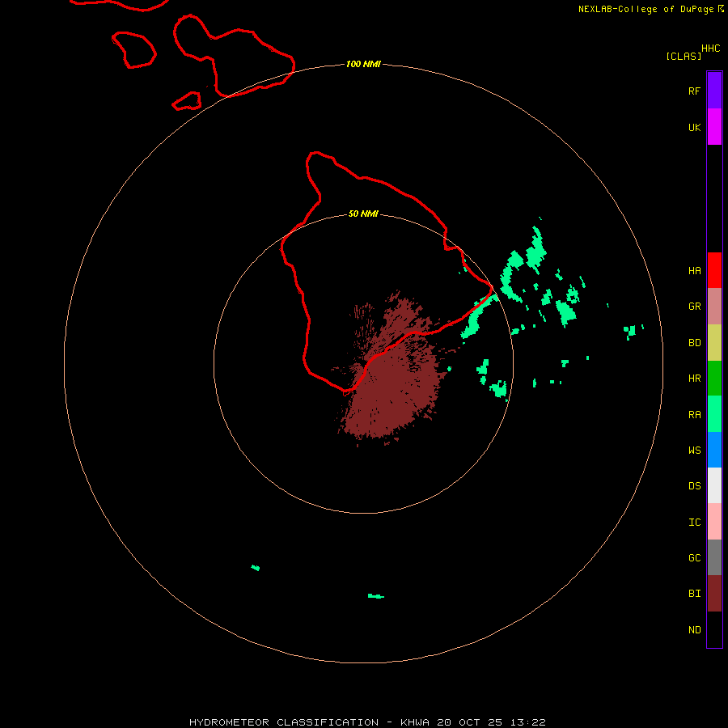The image size is (728, 728).
Task: Click the WS legend label
Action: click(x=694, y=450)
